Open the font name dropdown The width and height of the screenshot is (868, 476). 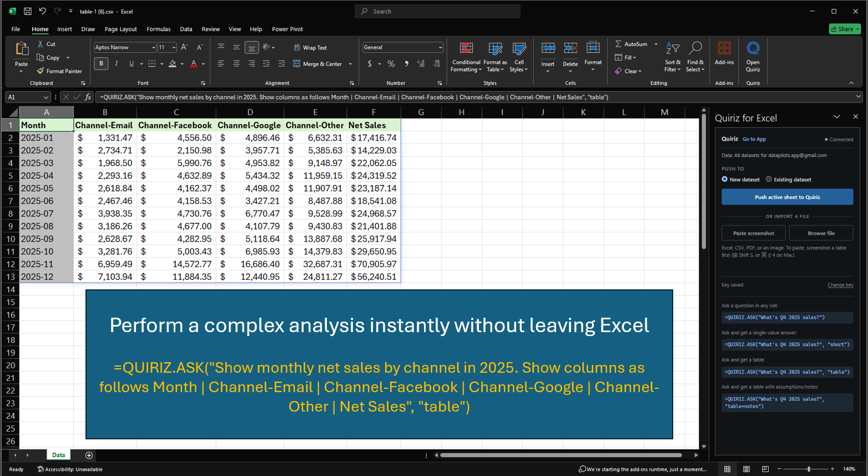coord(154,48)
